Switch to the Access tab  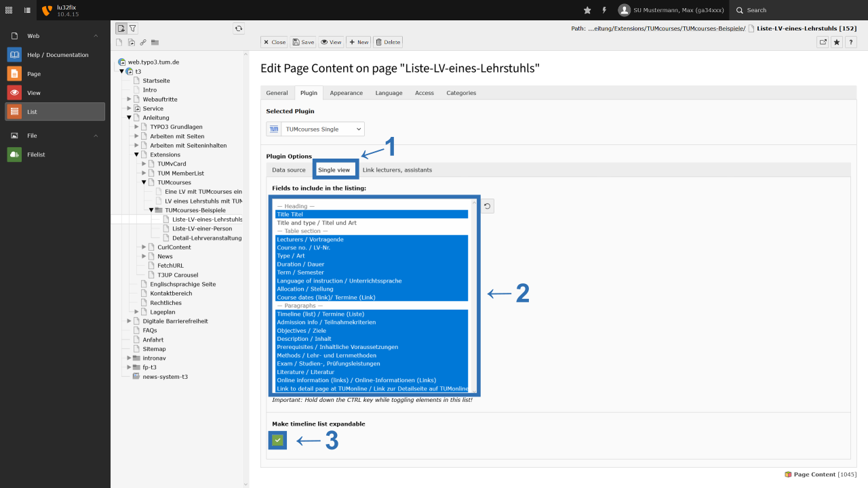(425, 93)
